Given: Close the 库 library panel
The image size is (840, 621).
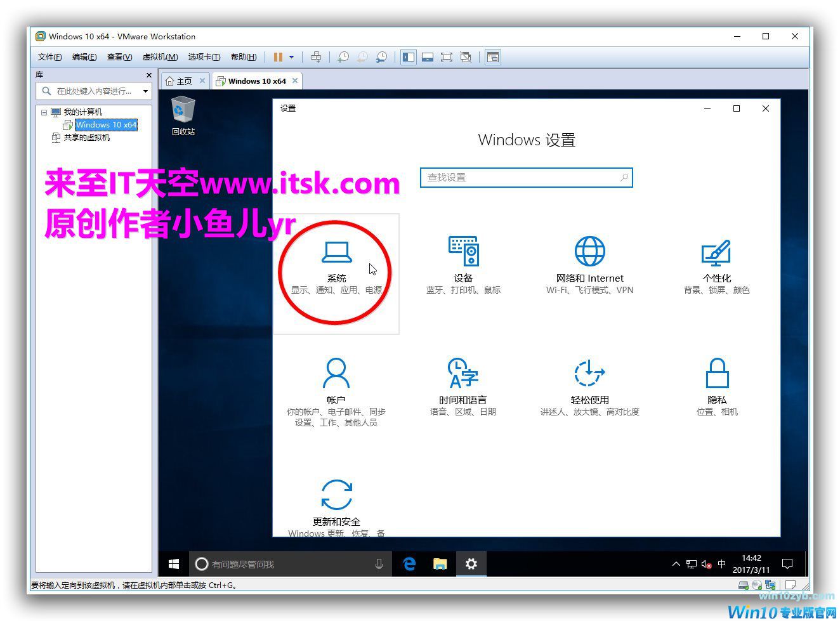Looking at the screenshot, I should [149, 75].
